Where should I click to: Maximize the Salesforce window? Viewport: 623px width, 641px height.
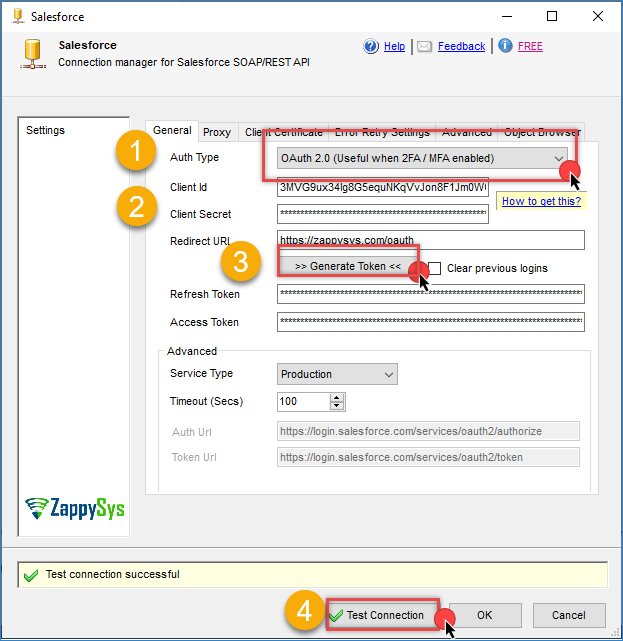(x=552, y=16)
